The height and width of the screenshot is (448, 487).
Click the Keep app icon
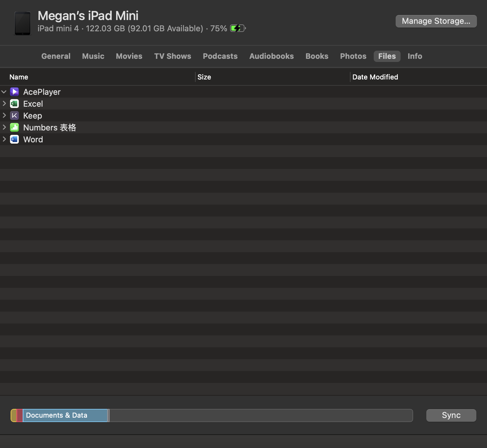tap(14, 115)
